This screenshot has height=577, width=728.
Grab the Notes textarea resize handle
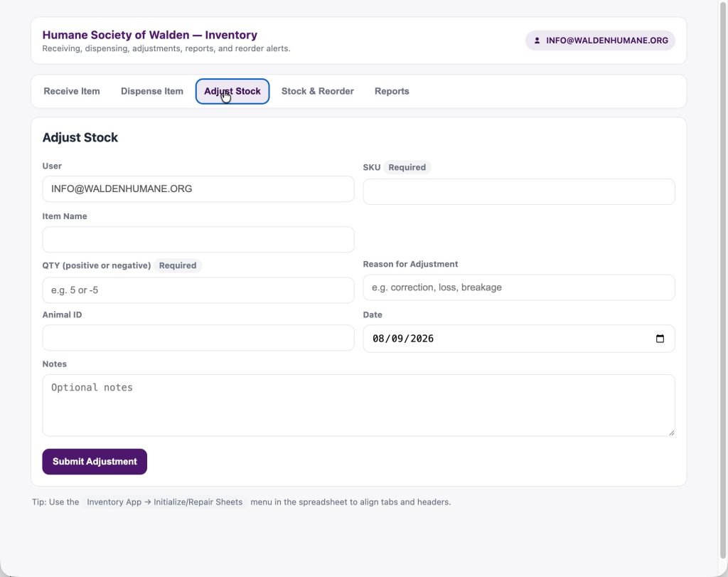(671, 432)
